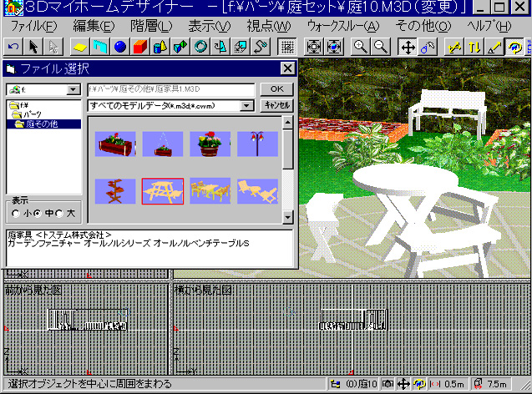Click the yellow up-down arrows tool
This screenshot has height=394, width=532.
point(474,47)
